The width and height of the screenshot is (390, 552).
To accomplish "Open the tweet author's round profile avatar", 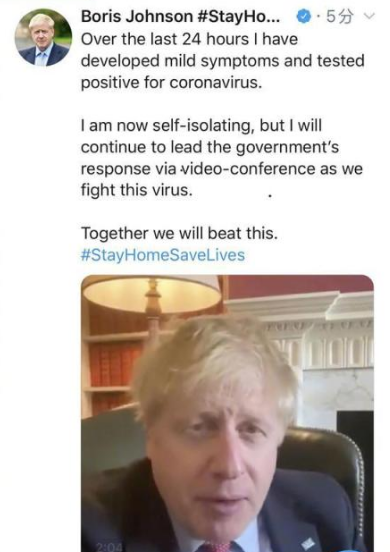I will (43, 38).
